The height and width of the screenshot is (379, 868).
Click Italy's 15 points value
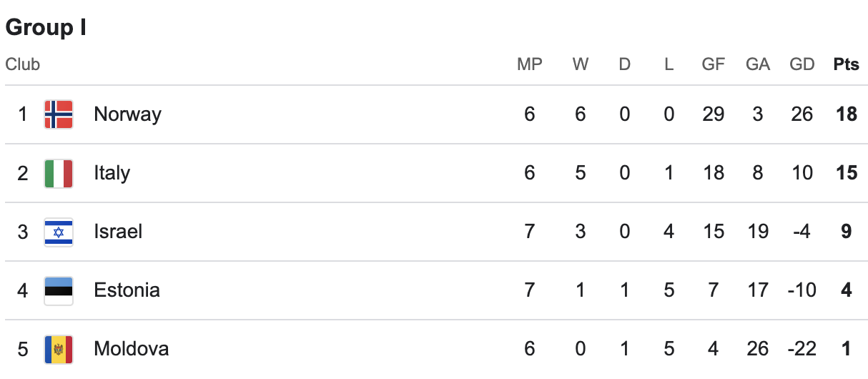[846, 173]
